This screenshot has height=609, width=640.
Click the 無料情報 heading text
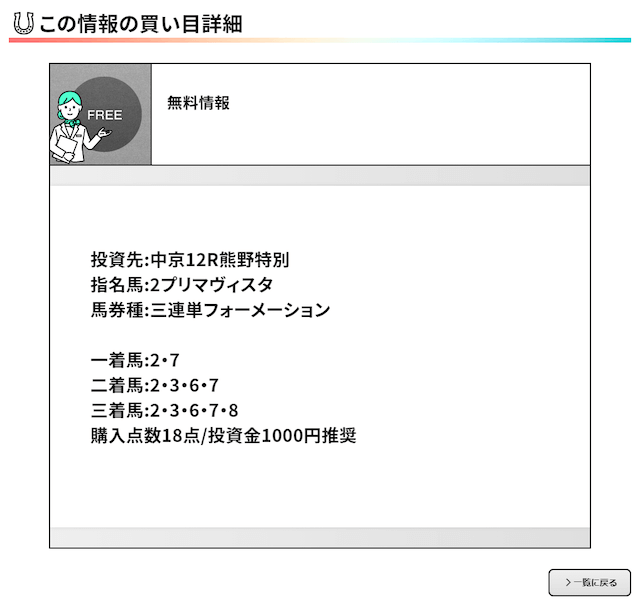pos(198,103)
